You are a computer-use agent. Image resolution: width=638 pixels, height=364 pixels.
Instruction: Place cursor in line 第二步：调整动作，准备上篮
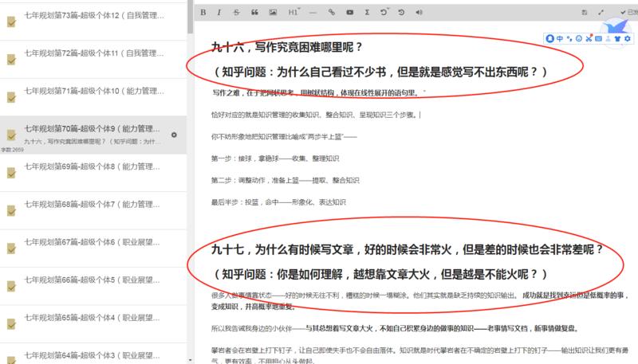pos(286,180)
